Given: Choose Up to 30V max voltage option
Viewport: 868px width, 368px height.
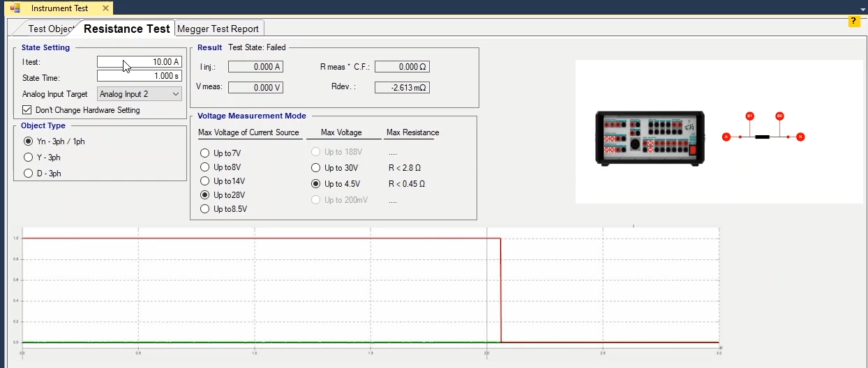Looking at the screenshot, I should [317, 168].
